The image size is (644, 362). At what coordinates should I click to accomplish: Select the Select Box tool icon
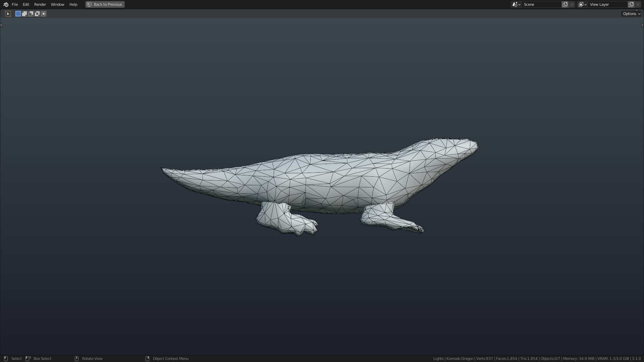point(8,14)
